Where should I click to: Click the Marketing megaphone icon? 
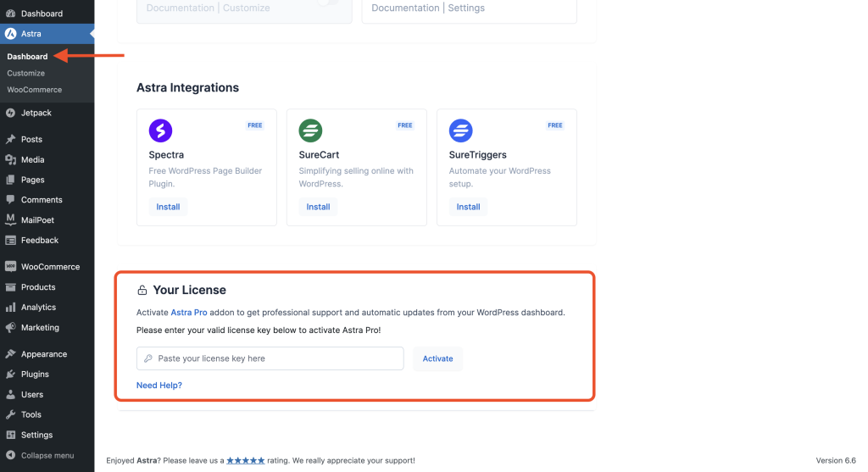10,328
